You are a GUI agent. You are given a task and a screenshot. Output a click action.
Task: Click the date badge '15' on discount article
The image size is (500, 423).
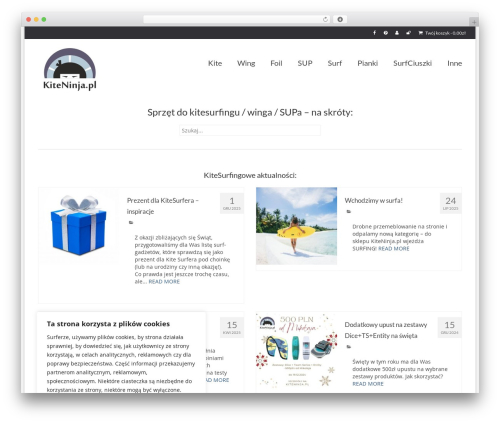coord(449,327)
